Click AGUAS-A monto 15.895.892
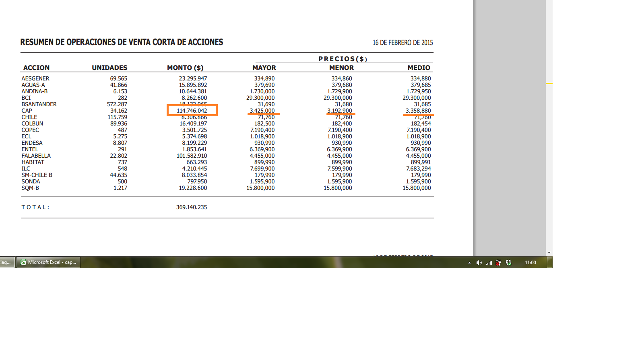 point(193,85)
